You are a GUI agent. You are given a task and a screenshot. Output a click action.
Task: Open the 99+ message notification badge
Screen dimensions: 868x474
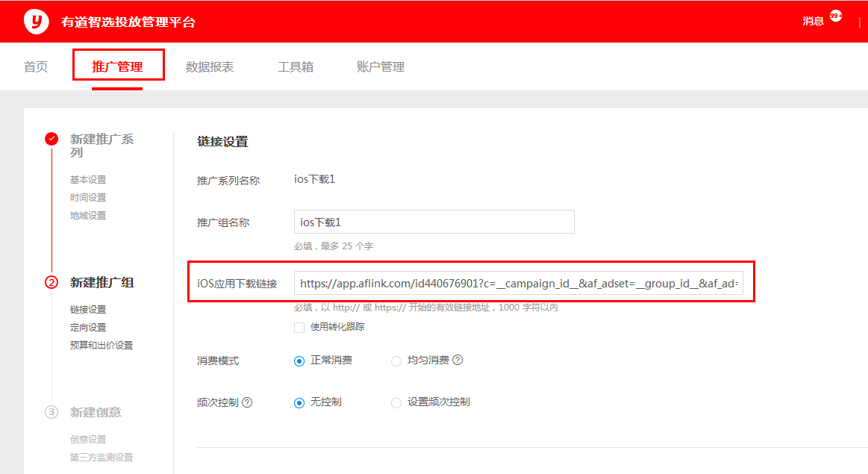(x=835, y=16)
